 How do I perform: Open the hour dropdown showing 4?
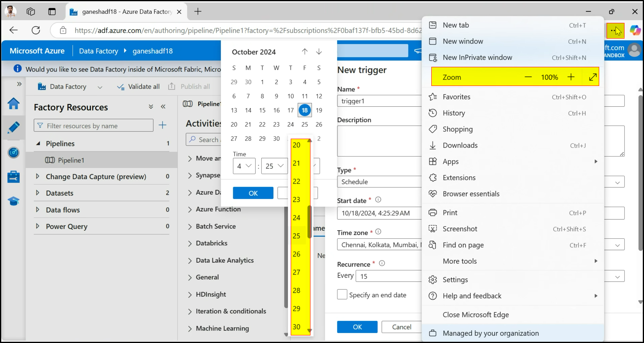click(244, 166)
